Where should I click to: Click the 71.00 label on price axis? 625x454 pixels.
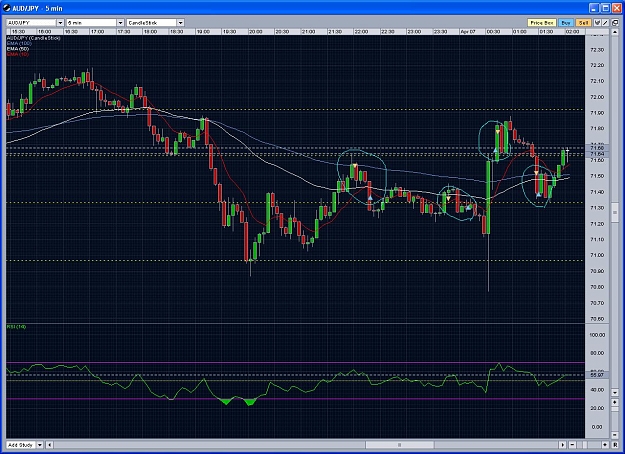597,255
